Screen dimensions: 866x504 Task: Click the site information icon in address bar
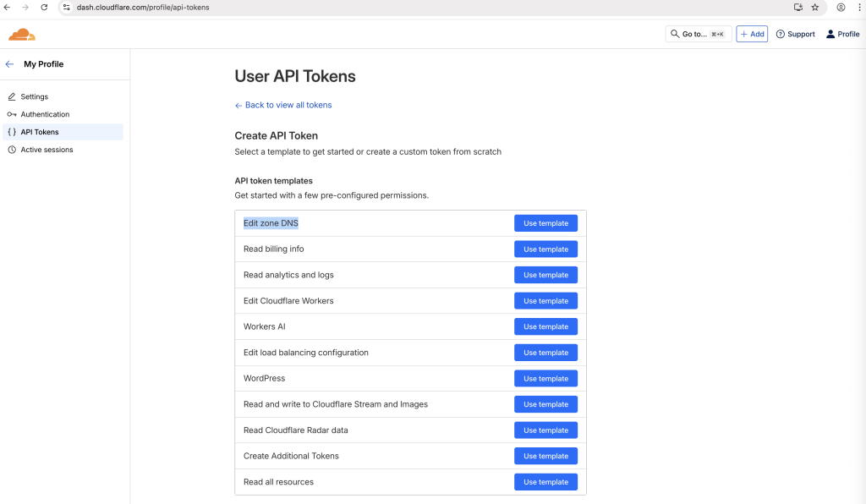[67, 7]
